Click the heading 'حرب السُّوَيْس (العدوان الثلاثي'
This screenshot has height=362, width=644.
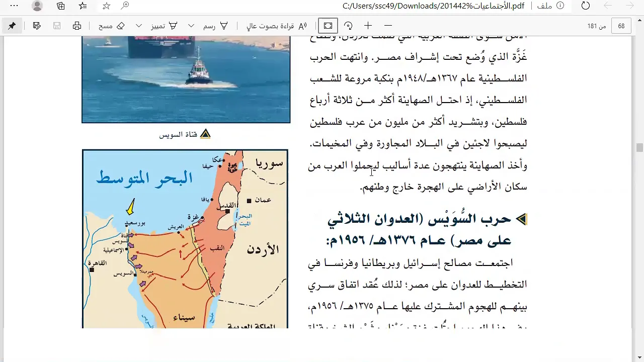(x=419, y=219)
